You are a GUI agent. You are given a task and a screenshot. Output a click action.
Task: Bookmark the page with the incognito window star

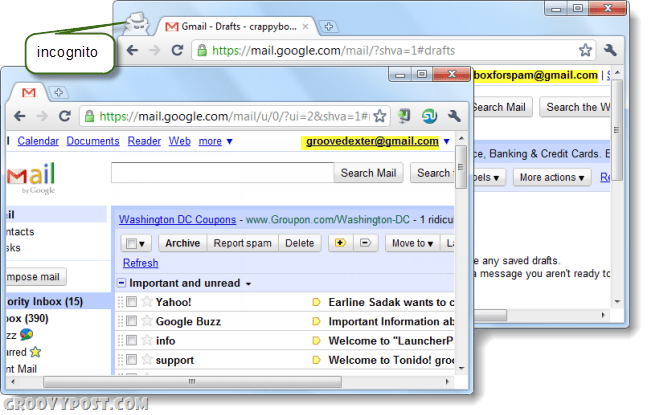click(x=585, y=50)
